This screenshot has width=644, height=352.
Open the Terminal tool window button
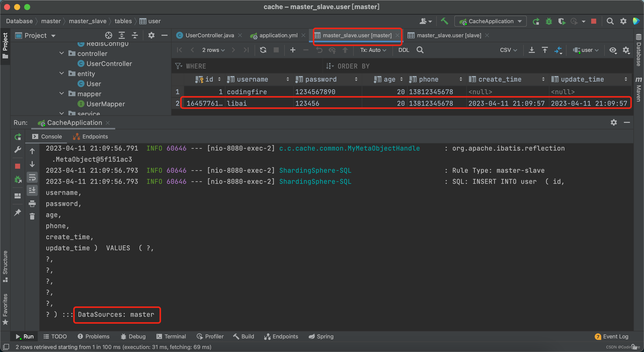click(x=171, y=336)
